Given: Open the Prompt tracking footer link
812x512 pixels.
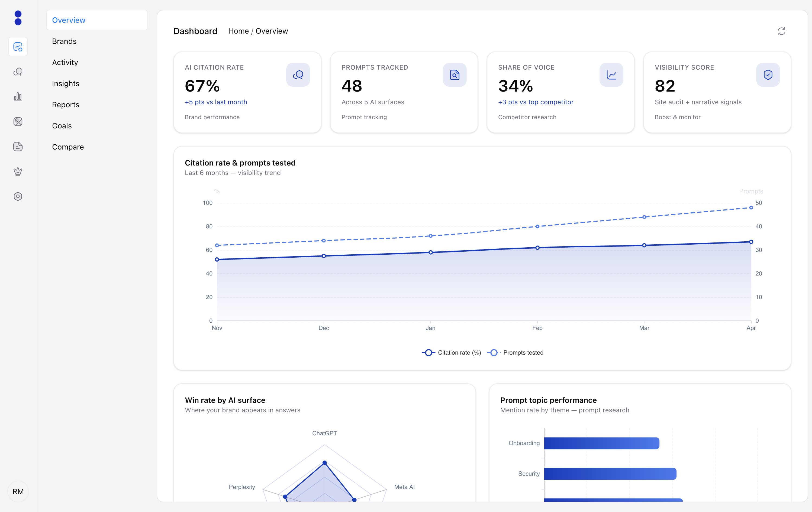Looking at the screenshot, I should (x=364, y=117).
